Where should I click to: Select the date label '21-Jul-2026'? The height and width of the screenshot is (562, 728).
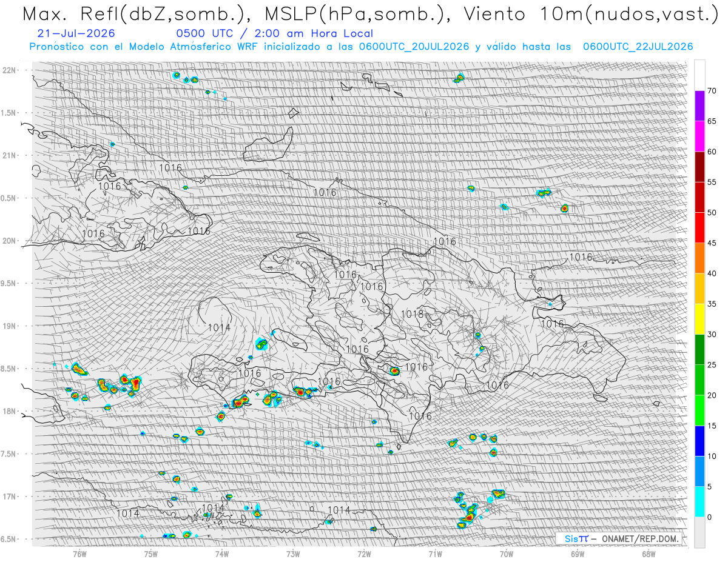(x=76, y=33)
